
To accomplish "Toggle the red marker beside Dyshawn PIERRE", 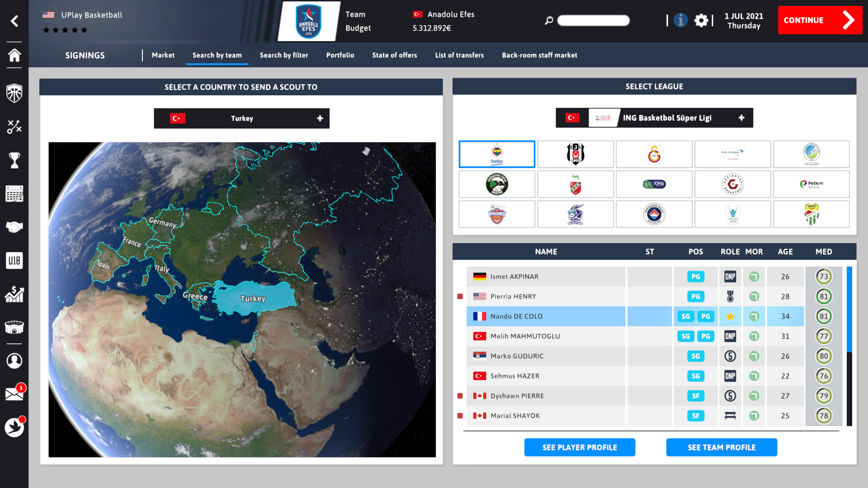I will 460,396.
